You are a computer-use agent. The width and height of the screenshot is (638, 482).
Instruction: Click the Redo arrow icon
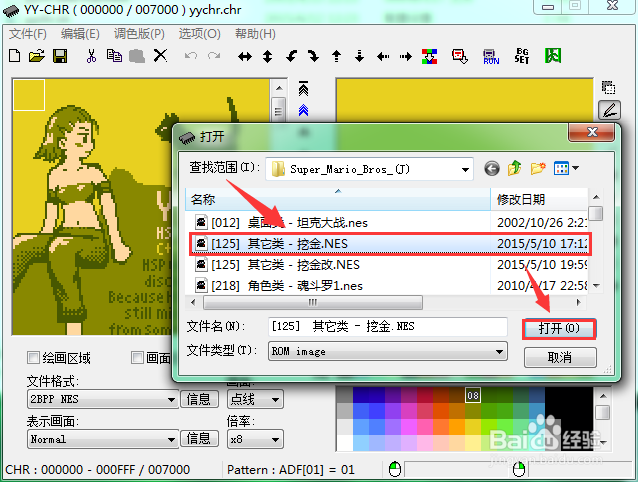[x=214, y=56]
